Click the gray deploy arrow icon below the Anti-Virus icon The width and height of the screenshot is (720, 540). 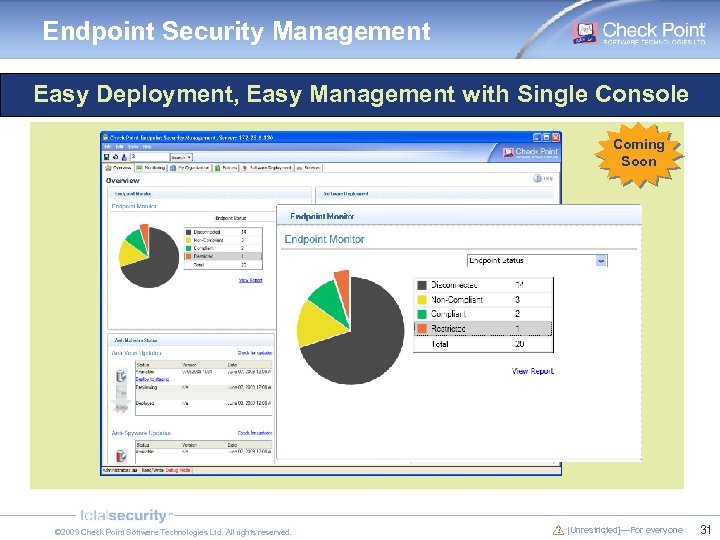[x=121, y=405]
